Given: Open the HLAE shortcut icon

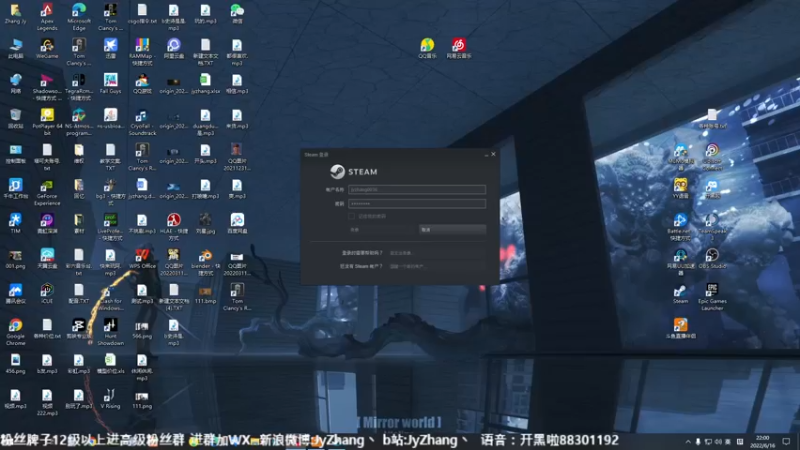Looking at the screenshot, I should [x=173, y=227].
